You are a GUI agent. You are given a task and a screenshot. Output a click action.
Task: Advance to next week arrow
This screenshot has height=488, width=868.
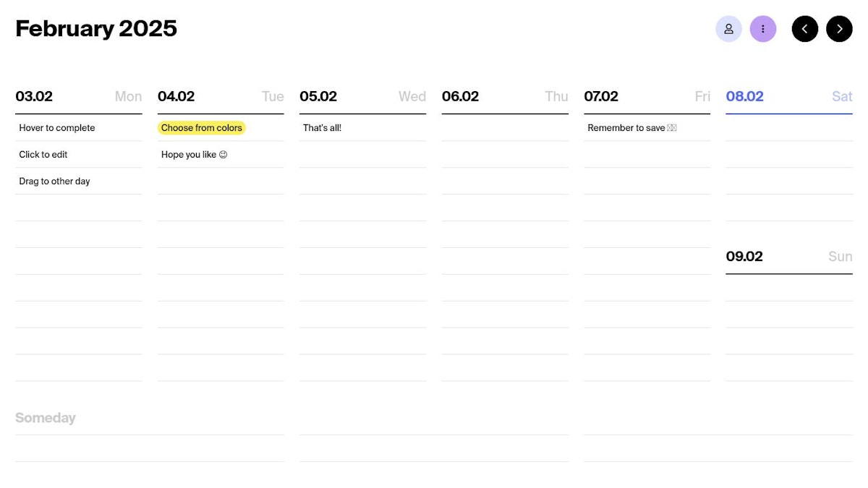pyautogui.click(x=839, y=29)
